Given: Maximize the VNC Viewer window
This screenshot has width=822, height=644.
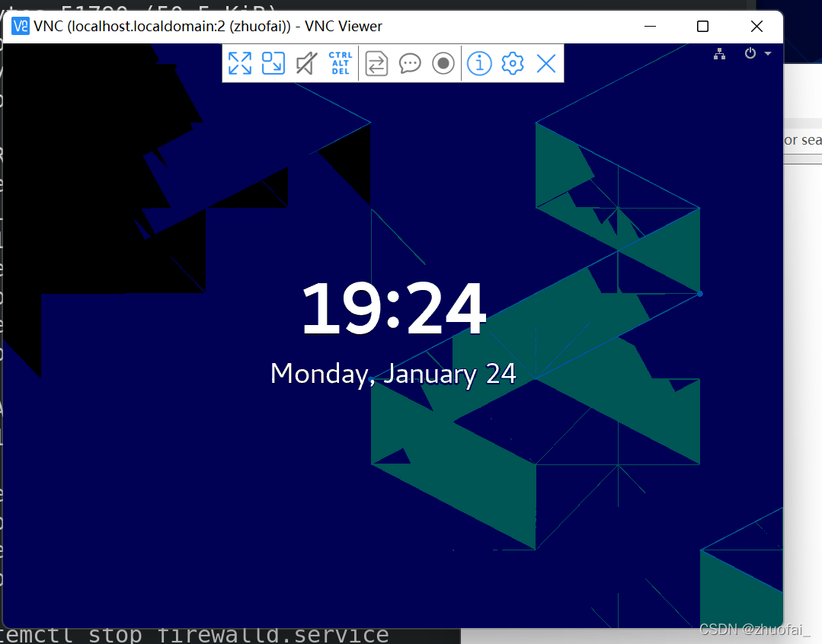Looking at the screenshot, I should tap(703, 26).
